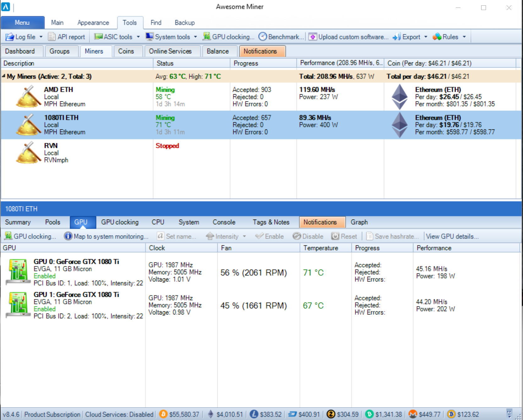Switch to the Appearance ribbon tab
Screen dimensions: 523x420
tap(93, 23)
